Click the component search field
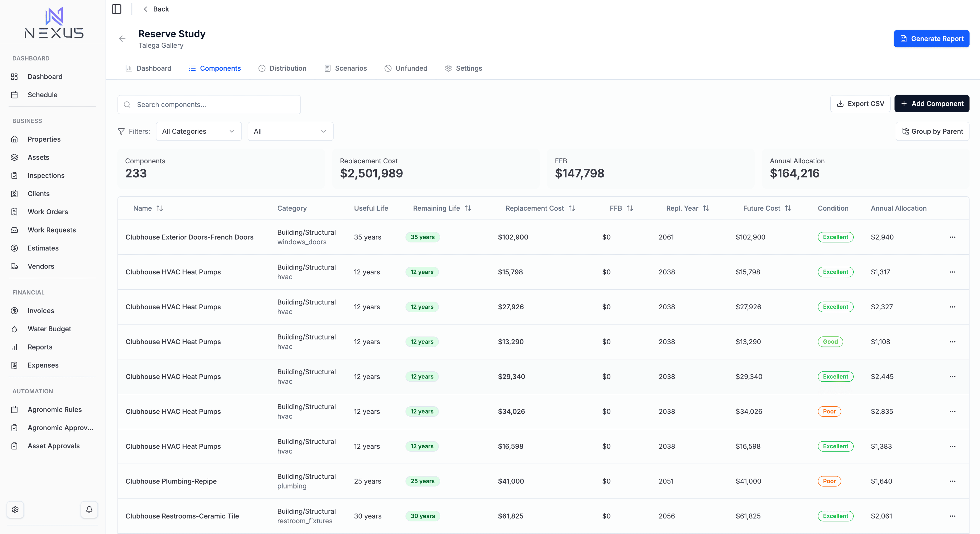This screenshot has height=534, width=980. [x=209, y=104]
